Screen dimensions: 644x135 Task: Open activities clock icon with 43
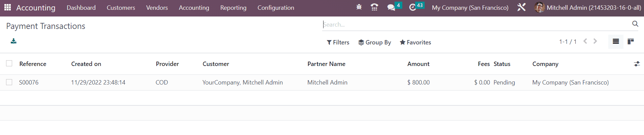[x=412, y=7]
